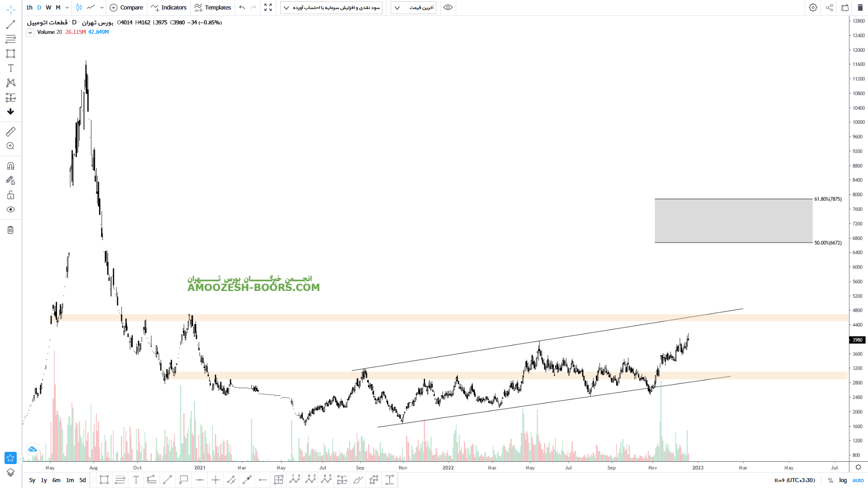Click the Compare button
Image resolution: width=868 pixels, height=488 pixels.
(x=127, y=8)
